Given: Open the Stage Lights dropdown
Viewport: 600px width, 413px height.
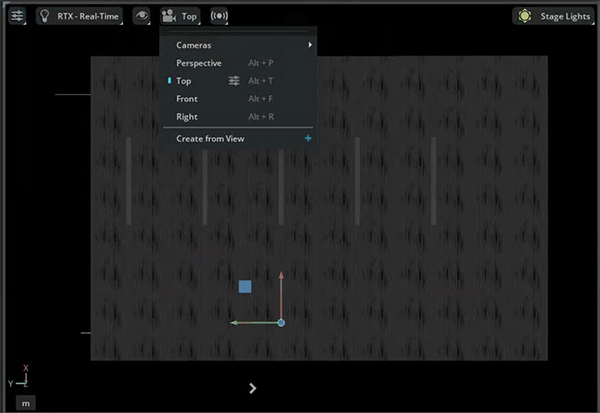Looking at the screenshot, I should [564, 16].
